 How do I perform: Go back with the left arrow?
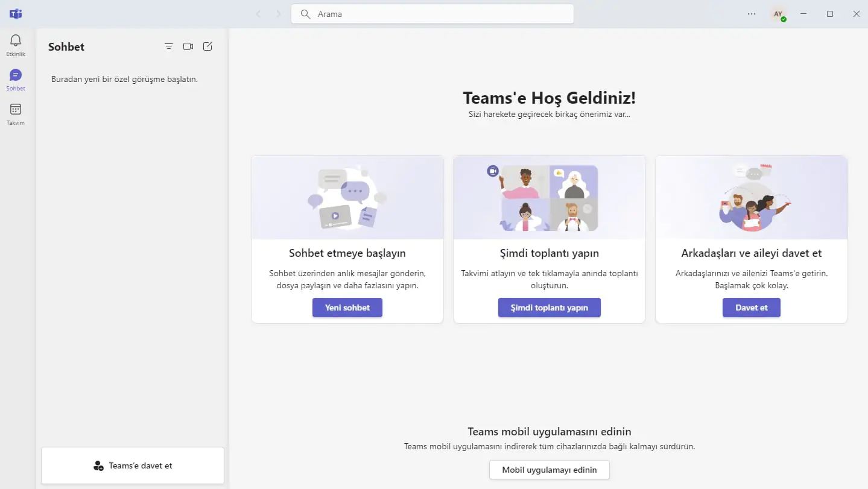[258, 14]
